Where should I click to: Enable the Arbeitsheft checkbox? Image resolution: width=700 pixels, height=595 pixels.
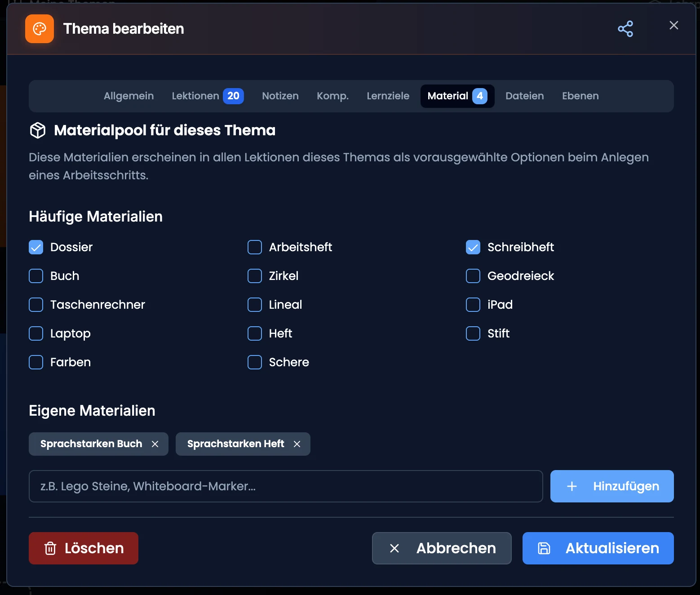255,247
